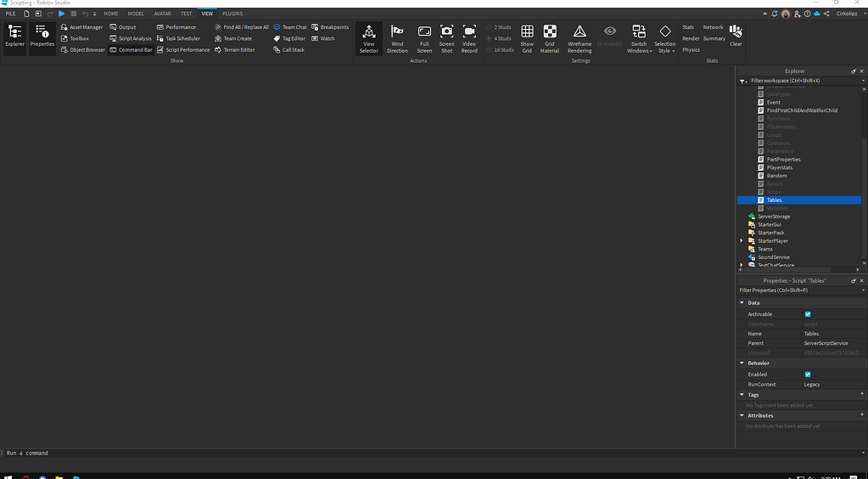The height and width of the screenshot is (479, 868).
Task: Show Render stats
Action: tap(691, 38)
